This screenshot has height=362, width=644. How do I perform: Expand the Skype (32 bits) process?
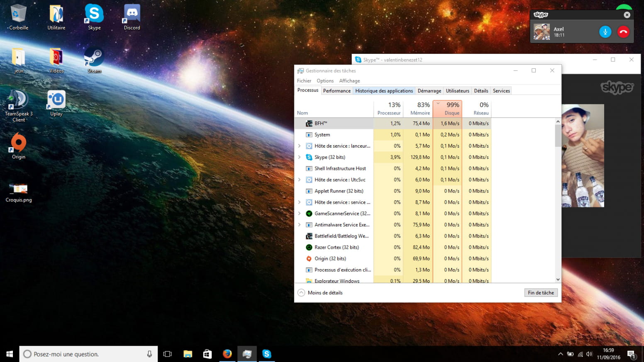299,157
